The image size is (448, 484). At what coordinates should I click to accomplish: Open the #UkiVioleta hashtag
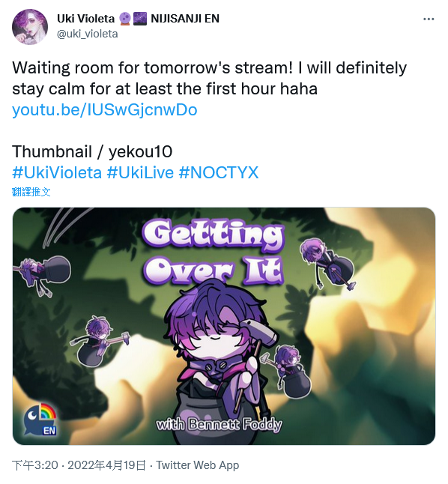coord(57,172)
